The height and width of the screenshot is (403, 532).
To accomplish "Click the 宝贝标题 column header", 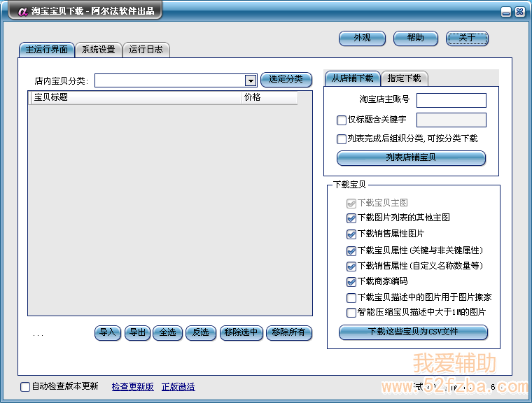I will (x=136, y=97).
